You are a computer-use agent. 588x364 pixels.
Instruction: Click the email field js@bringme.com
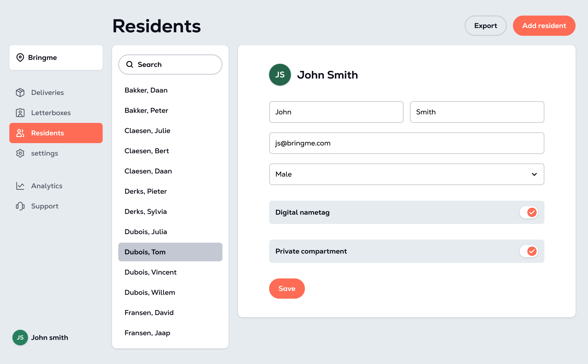coord(407,143)
